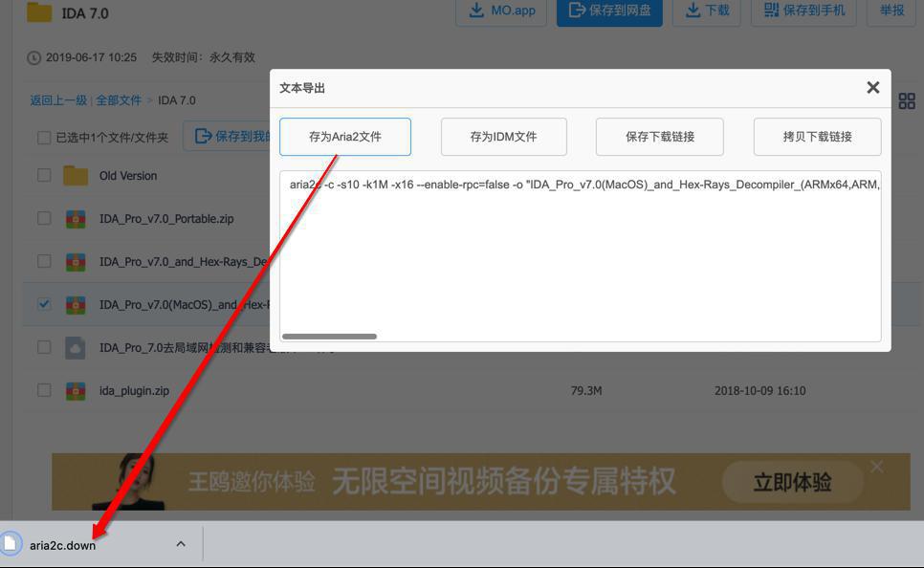924x568 pixels.
Task: Click the IDA_Pro_v7.0(MacOS) archive icon
Action: point(76,305)
